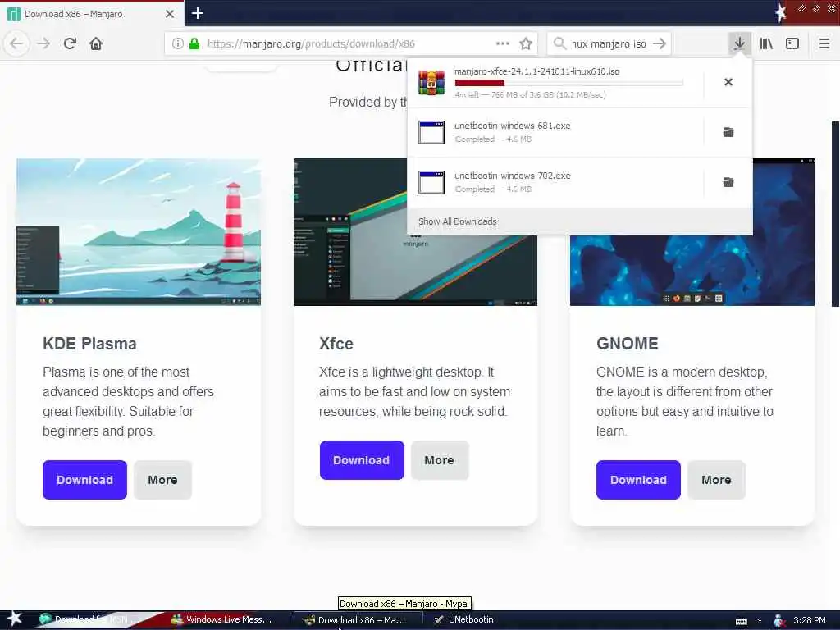Image resolution: width=840 pixels, height=630 pixels.
Task: Toggle the downloads panel toolbar button
Action: (739, 43)
